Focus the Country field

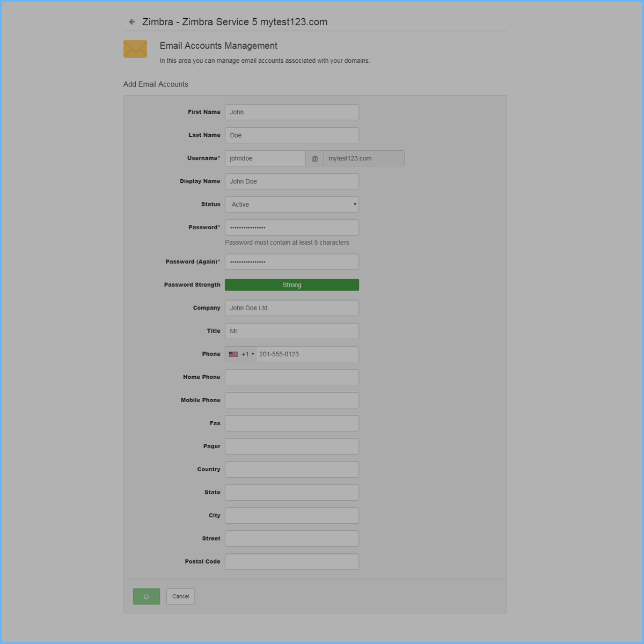pyautogui.click(x=292, y=470)
